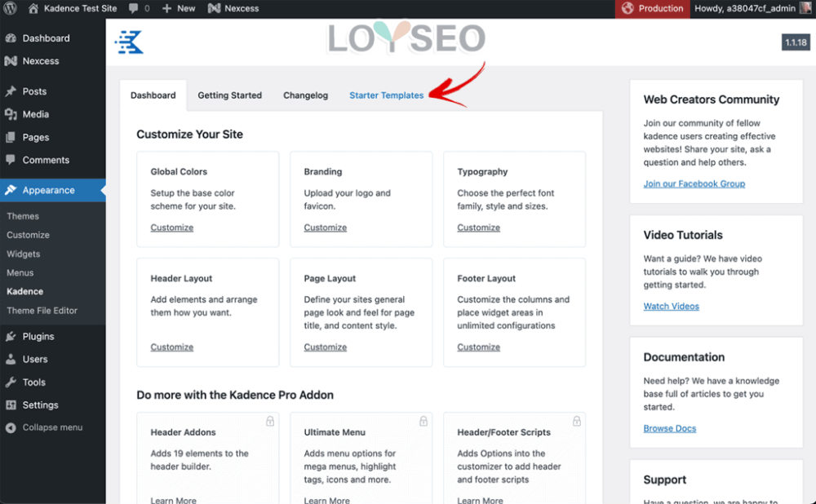Viewport: 816px width, 504px height.
Task: Open Menus submenu item
Action: coord(20,272)
